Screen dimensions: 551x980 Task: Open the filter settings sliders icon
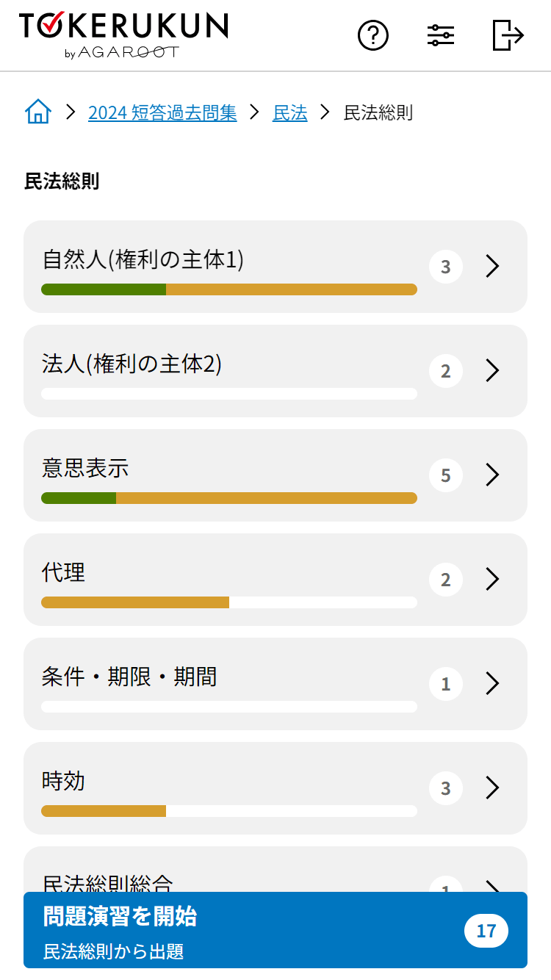(441, 35)
